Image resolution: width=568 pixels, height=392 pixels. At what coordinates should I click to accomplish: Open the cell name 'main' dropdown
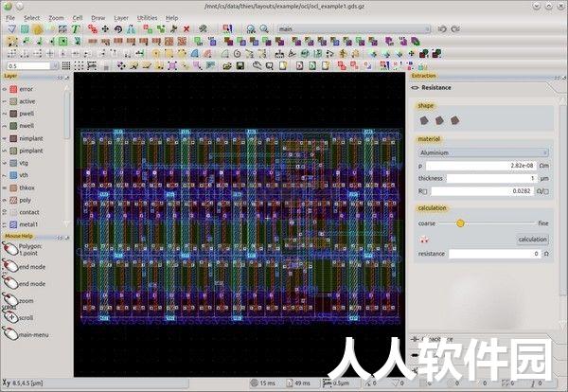pos(354,29)
